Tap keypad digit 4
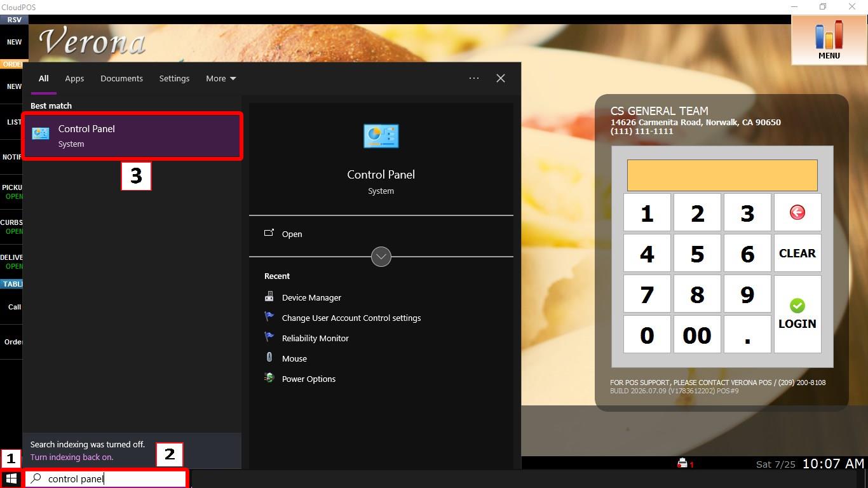Viewport: 868px width, 488px height. 647,254
